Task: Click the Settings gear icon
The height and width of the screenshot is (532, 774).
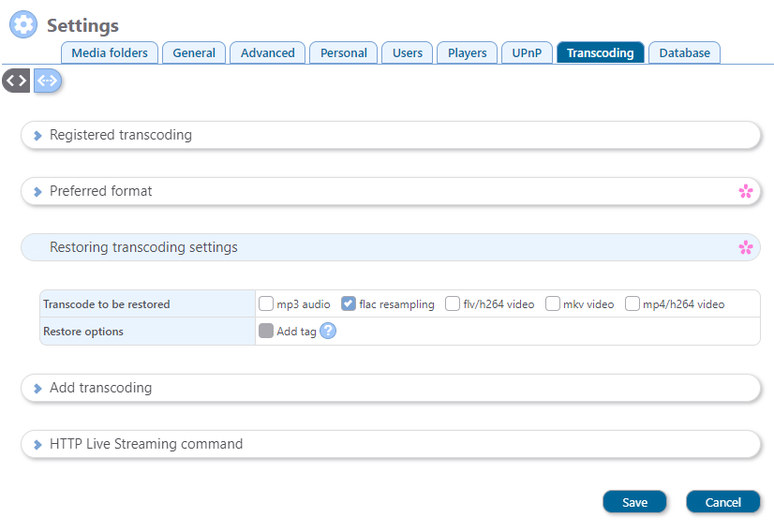Action: (x=23, y=24)
